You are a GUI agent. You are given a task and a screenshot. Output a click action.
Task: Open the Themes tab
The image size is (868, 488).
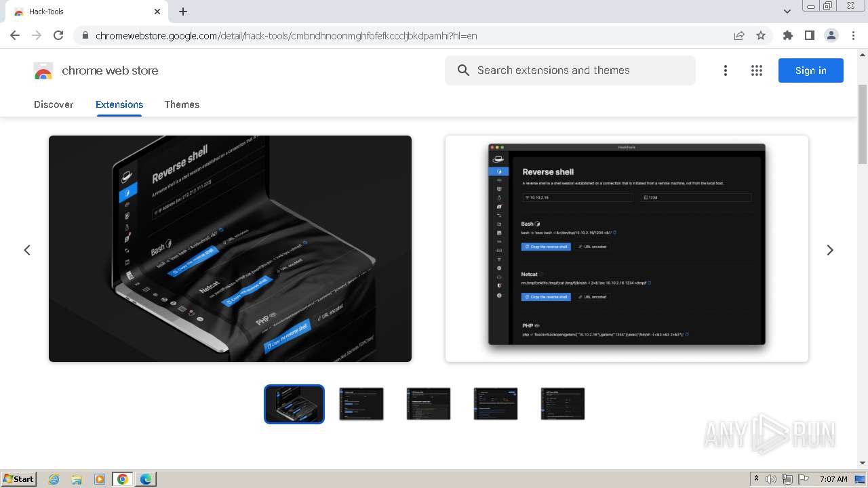point(182,104)
